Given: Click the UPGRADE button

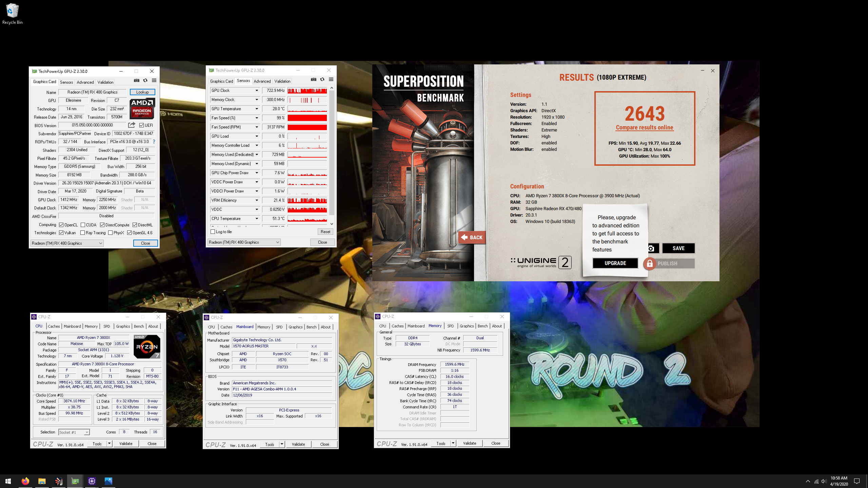Looking at the screenshot, I should coord(615,263).
